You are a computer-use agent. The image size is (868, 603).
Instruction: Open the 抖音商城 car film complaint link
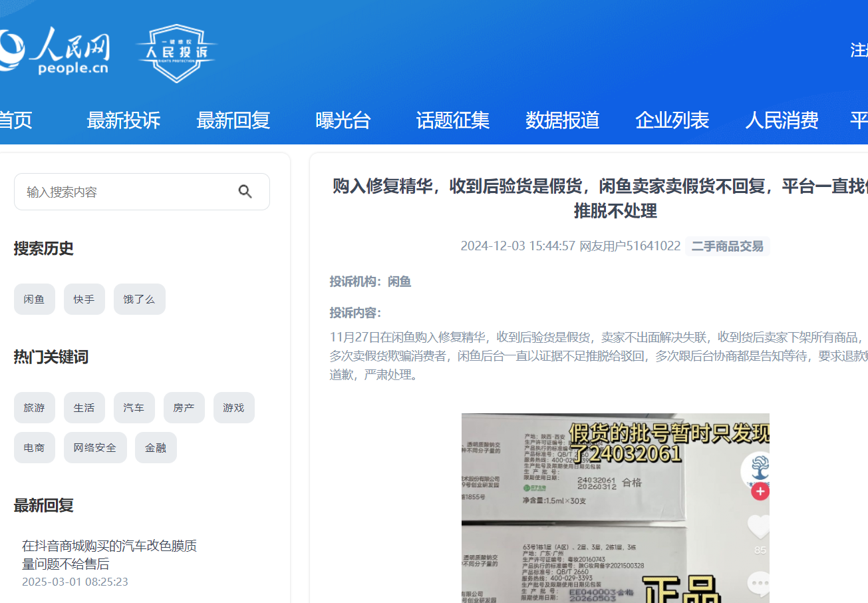(x=109, y=555)
